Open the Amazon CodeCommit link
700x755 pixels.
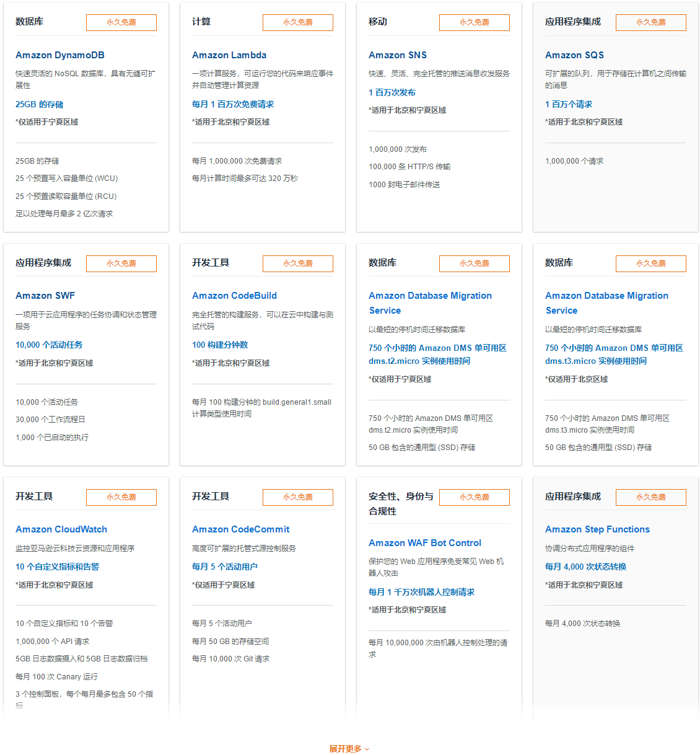pos(240,529)
